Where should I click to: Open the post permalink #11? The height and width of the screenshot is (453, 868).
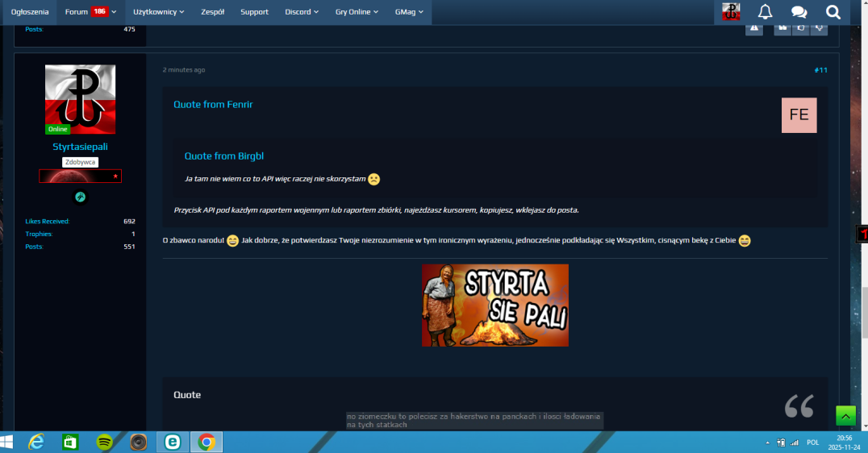point(820,69)
